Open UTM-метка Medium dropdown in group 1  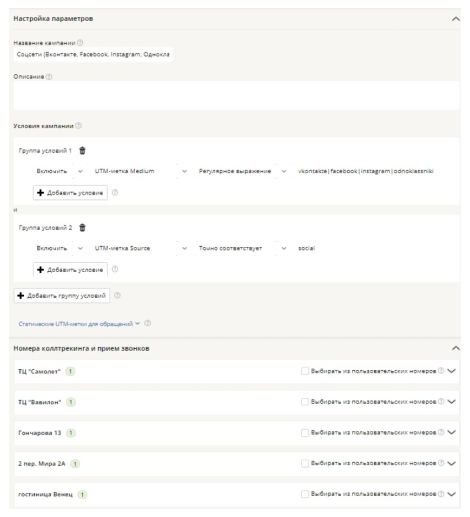(140, 171)
